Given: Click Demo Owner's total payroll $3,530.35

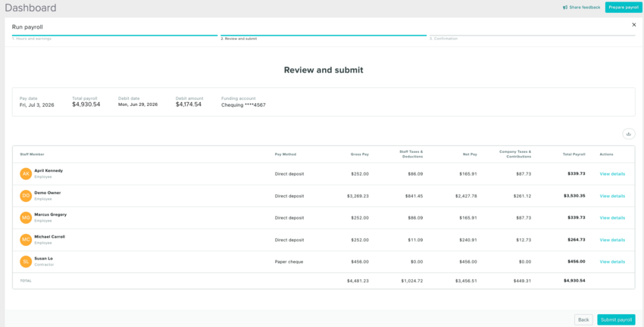Looking at the screenshot, I should (x=574, y=196).
